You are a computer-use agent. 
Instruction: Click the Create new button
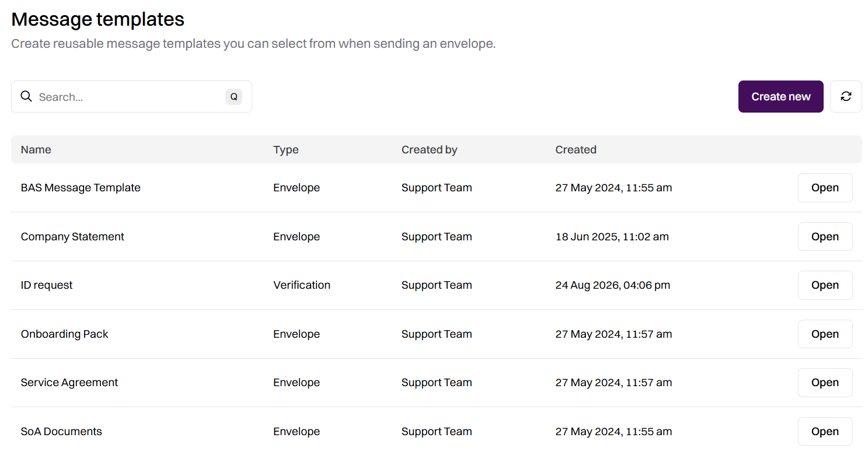pyautogui.click(x=780, y=96)
